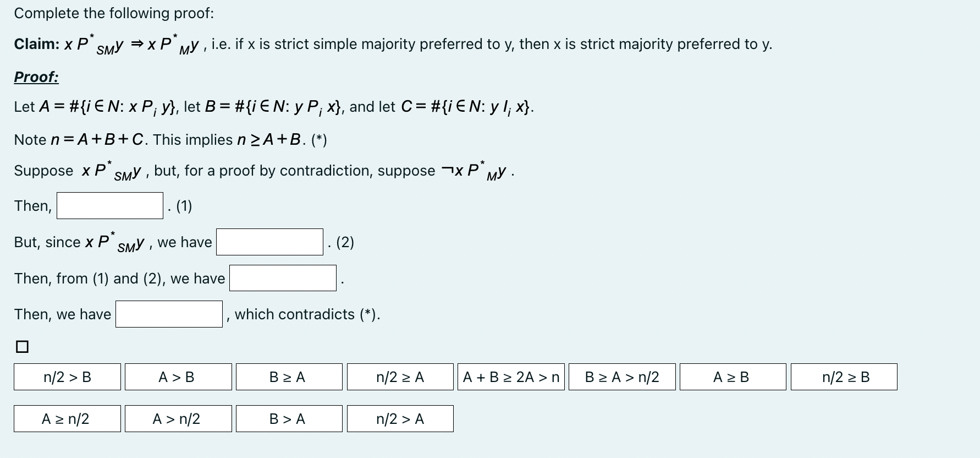Select the A ≥ n/2 answer
Viewport: 980px width, 458px height.
67,419
